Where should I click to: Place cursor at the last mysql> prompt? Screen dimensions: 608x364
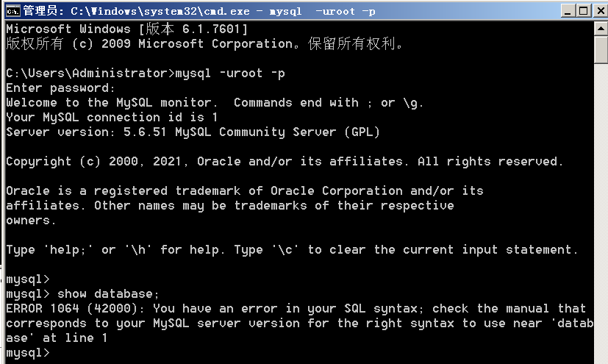point(28,353)
